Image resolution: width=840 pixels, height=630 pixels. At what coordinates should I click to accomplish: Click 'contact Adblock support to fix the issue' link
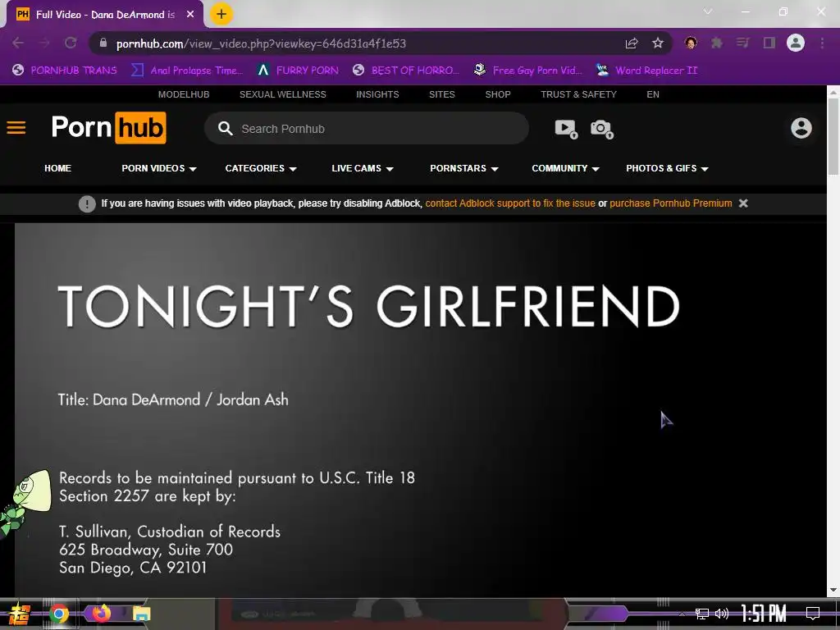(x=510, y=203)
